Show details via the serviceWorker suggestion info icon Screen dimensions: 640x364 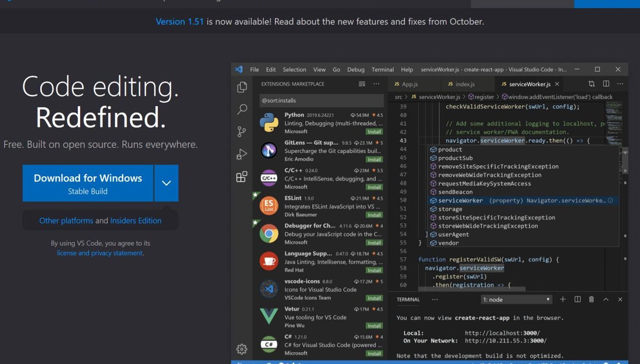coord(611,200)
